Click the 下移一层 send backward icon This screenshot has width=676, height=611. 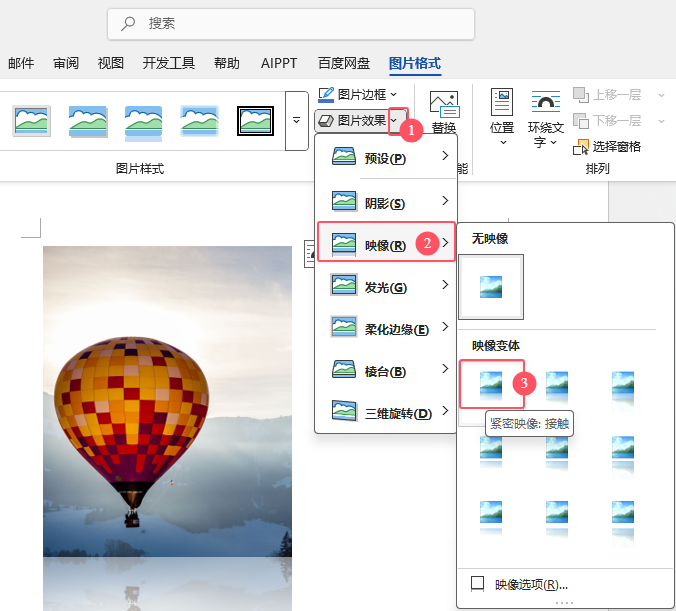pos(581,121)
